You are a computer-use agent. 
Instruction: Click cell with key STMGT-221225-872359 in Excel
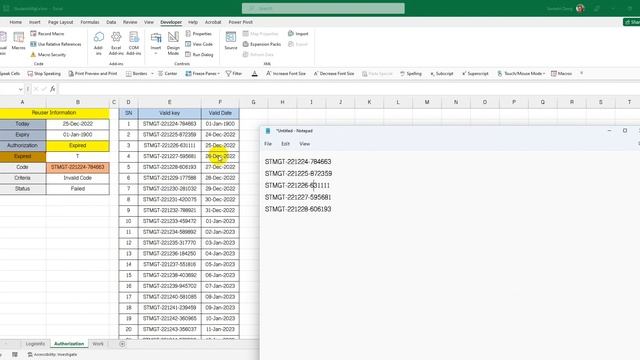169,134
